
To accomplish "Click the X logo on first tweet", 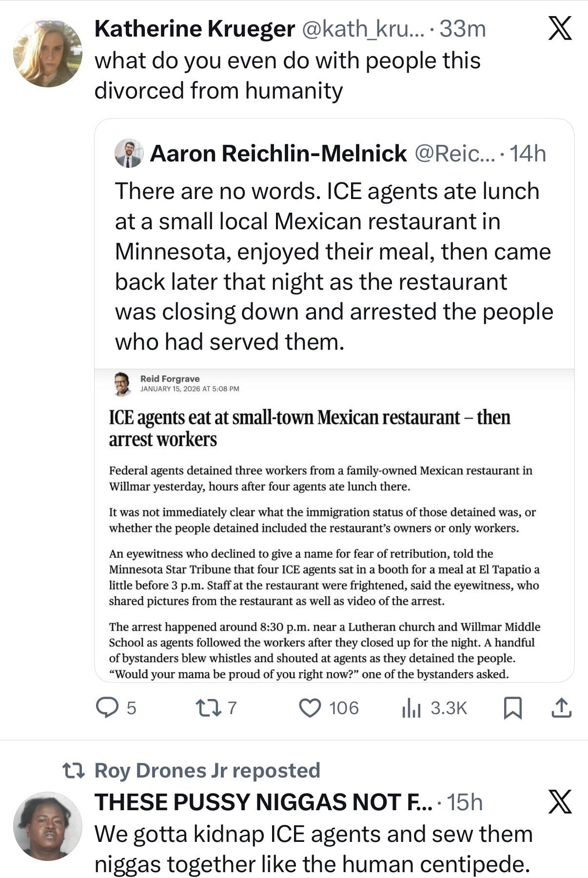I will [560, 30].
